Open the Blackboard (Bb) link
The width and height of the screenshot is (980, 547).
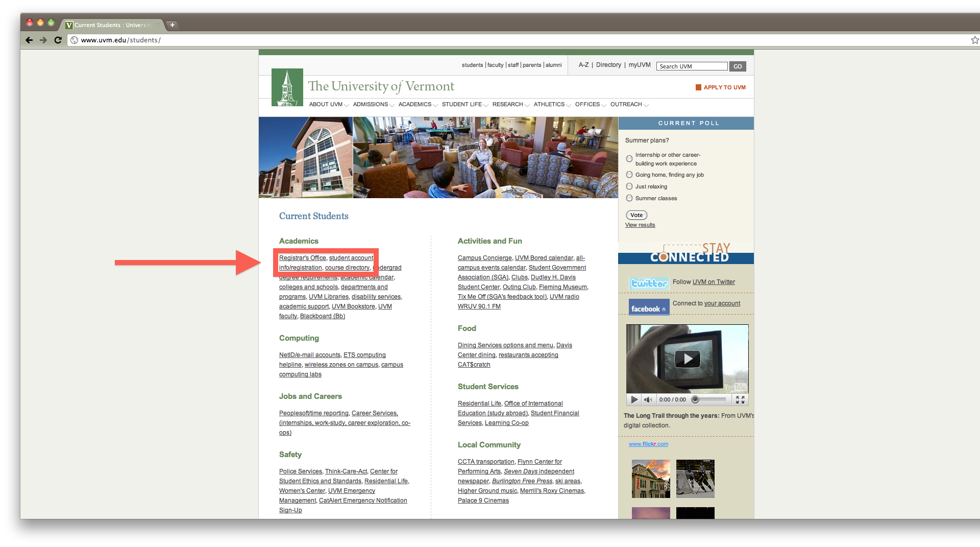(x=323, y=316)
